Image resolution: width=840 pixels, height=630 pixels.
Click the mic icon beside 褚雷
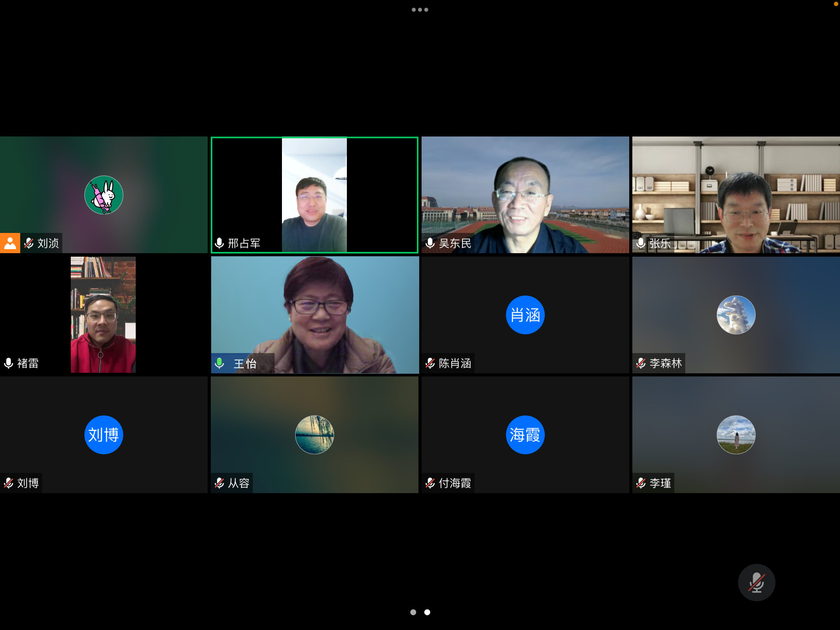tap(9, 363)
